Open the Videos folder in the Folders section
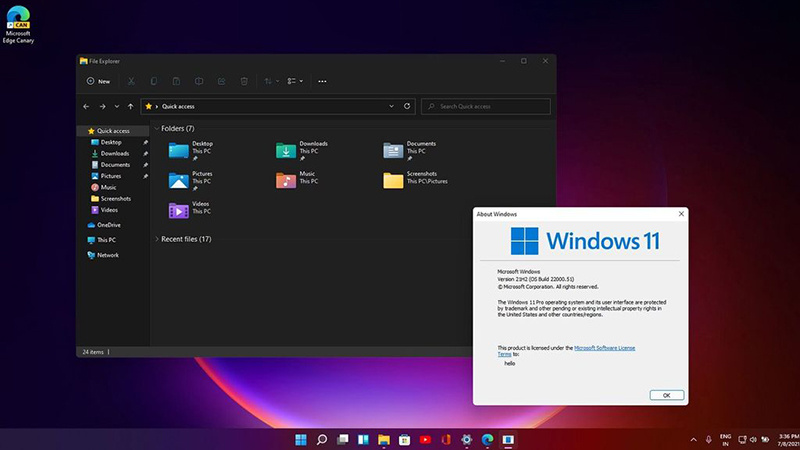 coord(179,210)
